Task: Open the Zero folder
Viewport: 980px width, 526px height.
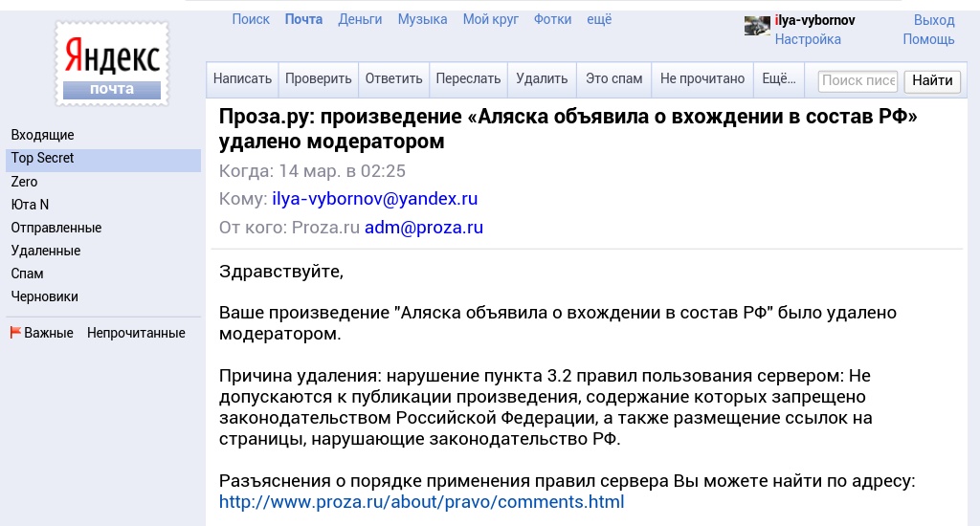Action: (24, 182)
